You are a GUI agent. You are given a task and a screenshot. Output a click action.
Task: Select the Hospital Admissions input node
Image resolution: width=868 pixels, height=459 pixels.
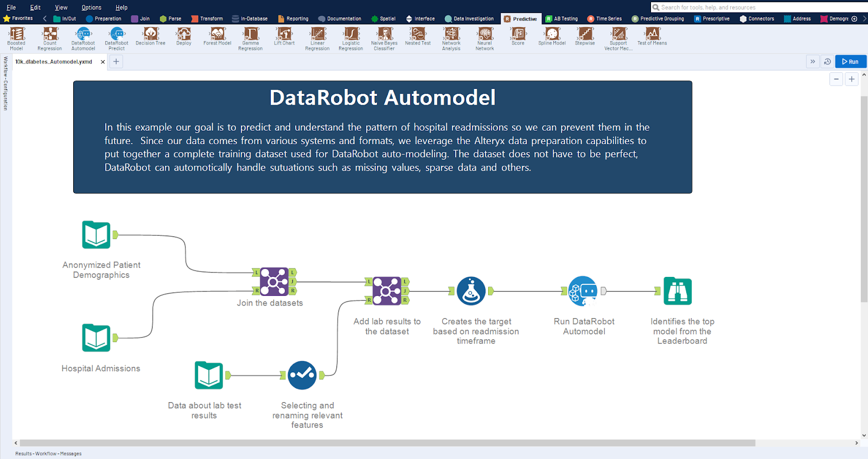pyautogui.click(x=97, y=338)
